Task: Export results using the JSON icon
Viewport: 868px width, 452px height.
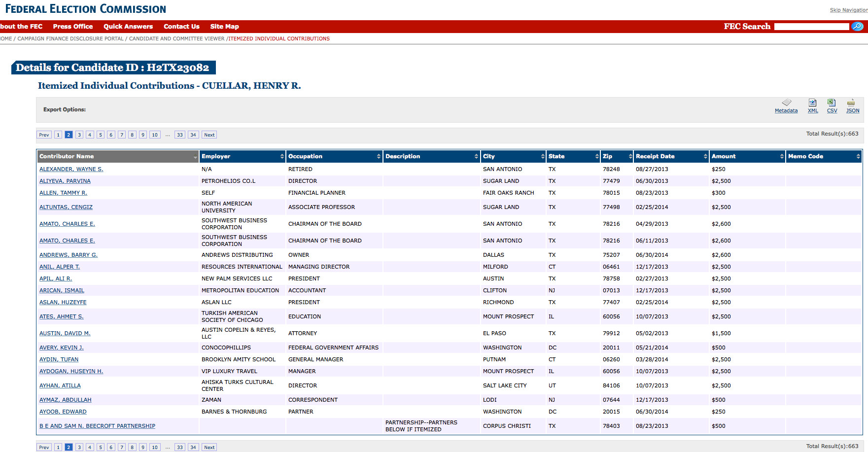Action: [851, 103]
